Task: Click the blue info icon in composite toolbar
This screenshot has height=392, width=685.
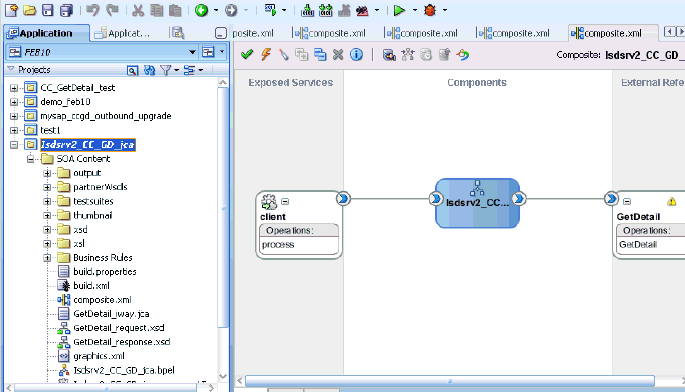Action: point(356,54)
